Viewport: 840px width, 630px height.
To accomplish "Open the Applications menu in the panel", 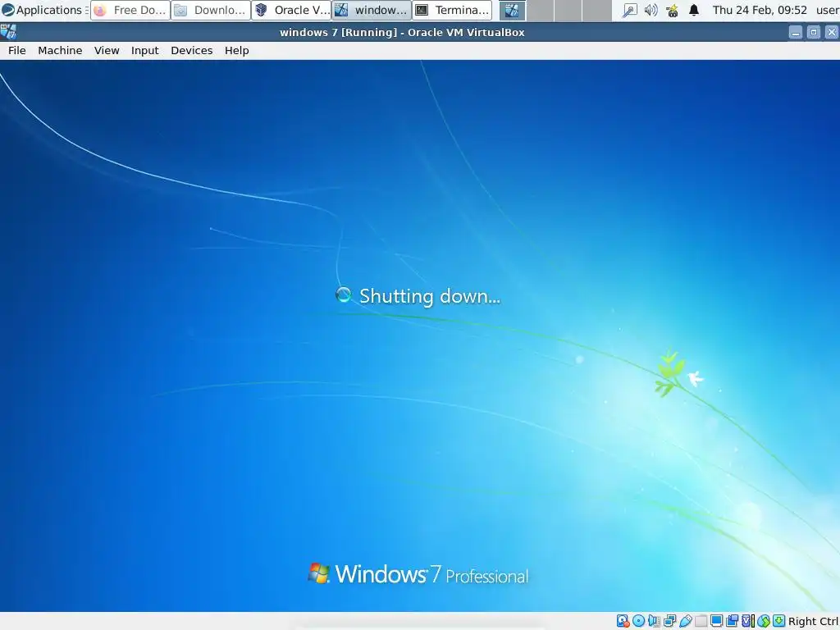I will coord(43,10).
